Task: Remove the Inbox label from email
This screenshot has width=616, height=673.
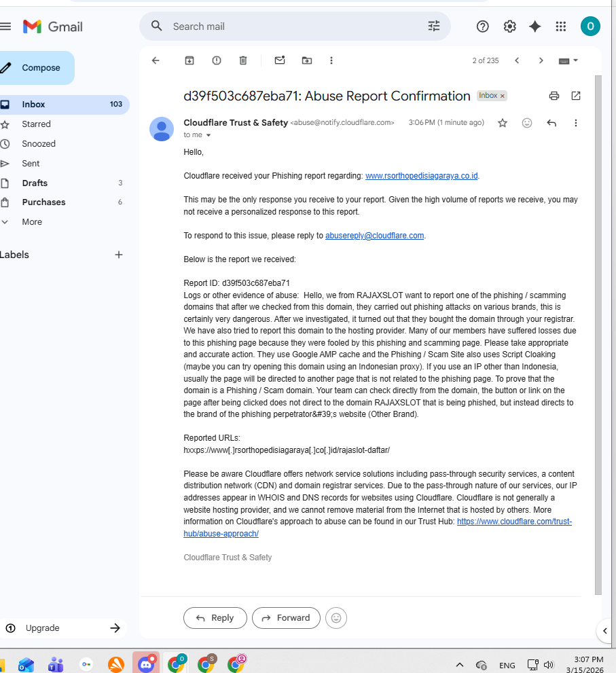Action: pos(503,96)
